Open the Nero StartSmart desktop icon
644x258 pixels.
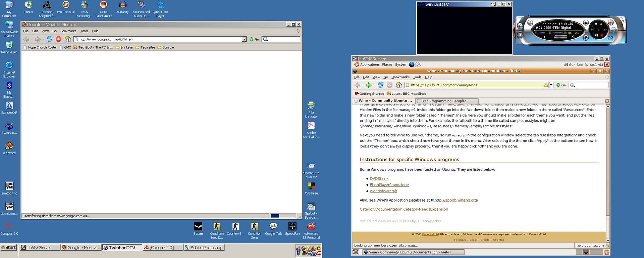(x=104, y=9)
